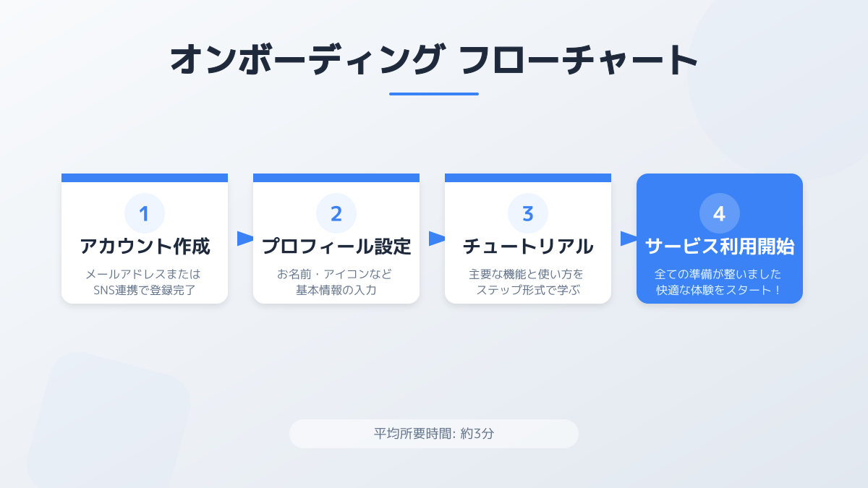Image resolution: width=868 pixels, height=488 pixels.
Task: Click the メールアドレスまたはSNS連携で登録完了 description
Action: pos(145,283)
